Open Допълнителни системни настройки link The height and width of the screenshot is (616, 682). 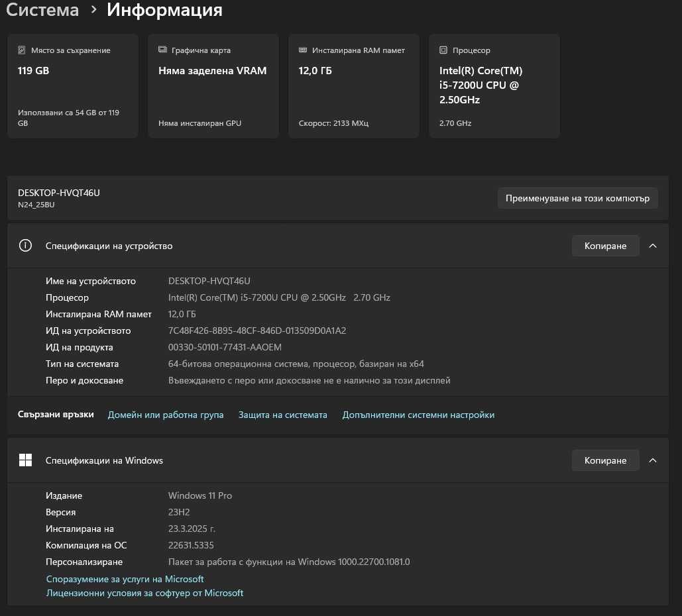pos(418,415)
